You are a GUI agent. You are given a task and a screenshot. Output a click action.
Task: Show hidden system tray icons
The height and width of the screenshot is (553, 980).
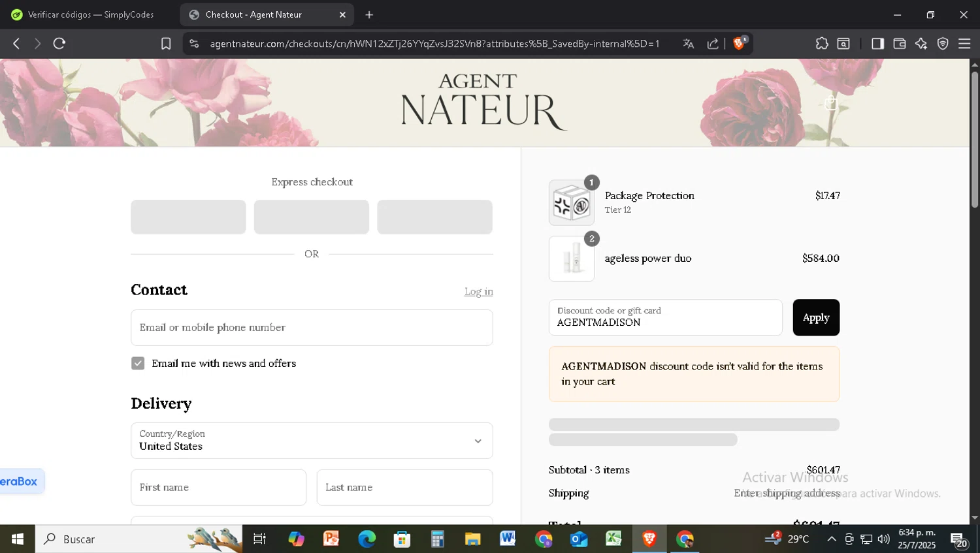coord(831,539)
